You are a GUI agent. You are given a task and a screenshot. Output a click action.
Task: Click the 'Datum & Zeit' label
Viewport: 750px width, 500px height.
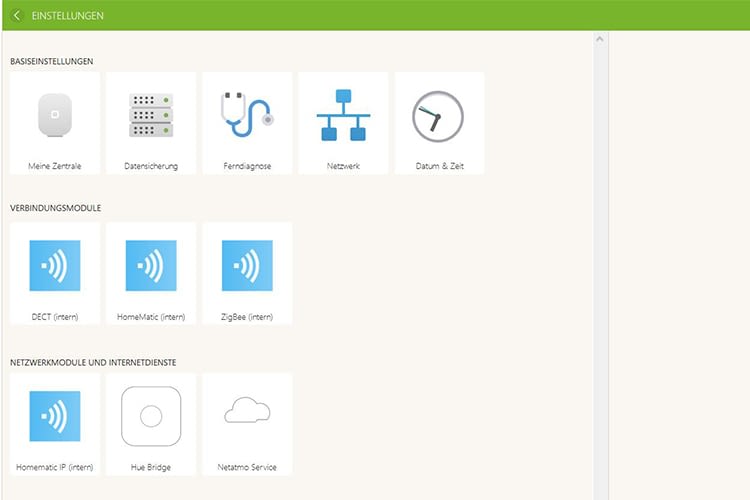pyautogui.click(x=440, y=166)
